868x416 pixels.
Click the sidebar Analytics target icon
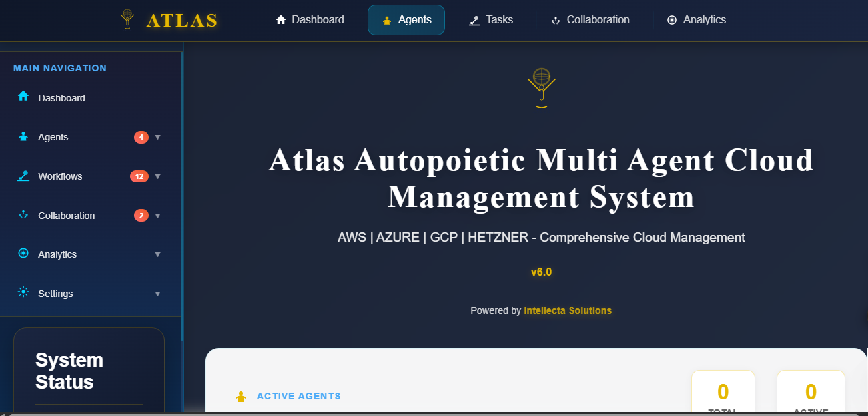tap(23, 253)
